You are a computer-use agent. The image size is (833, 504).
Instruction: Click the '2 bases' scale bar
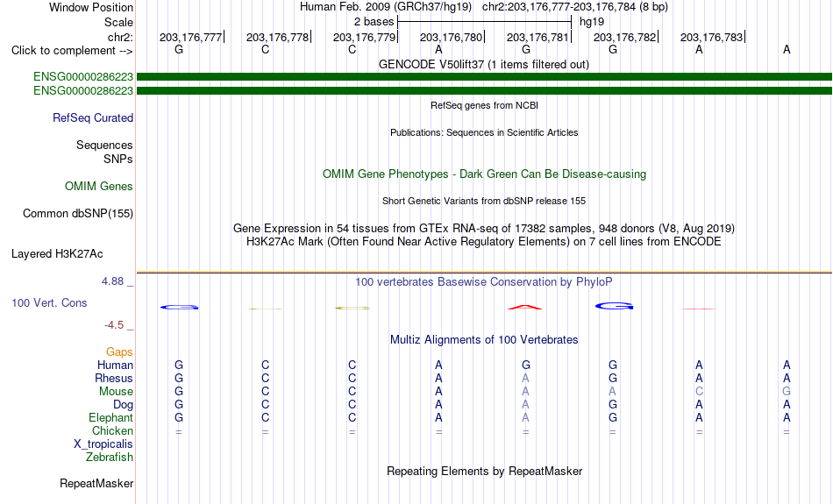[x=484, y=22]
